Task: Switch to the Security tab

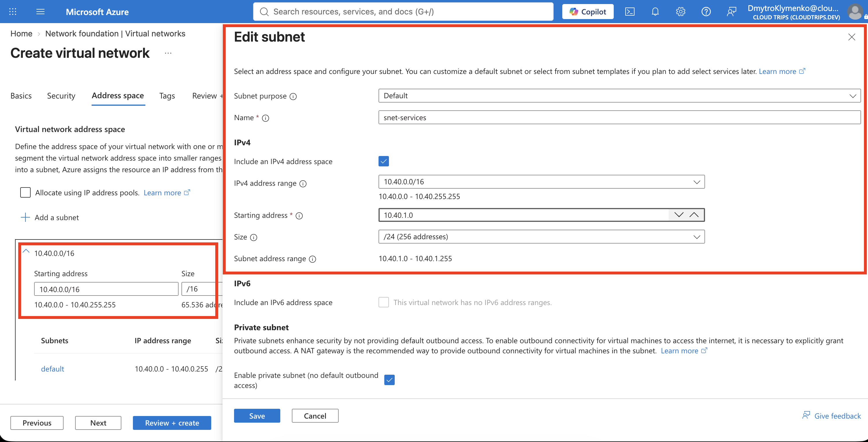Action: tap(61, 96)
